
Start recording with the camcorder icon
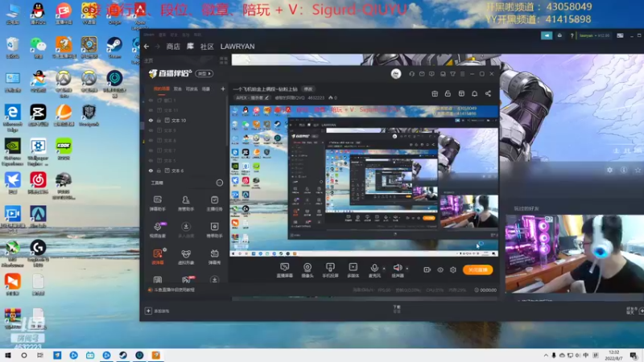427,269
